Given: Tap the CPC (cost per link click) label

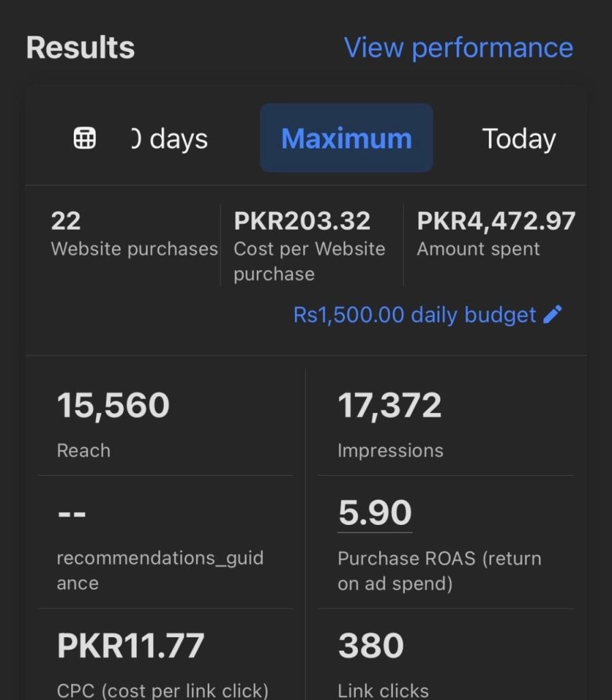Looking at the screenshot, I should 163,690.
